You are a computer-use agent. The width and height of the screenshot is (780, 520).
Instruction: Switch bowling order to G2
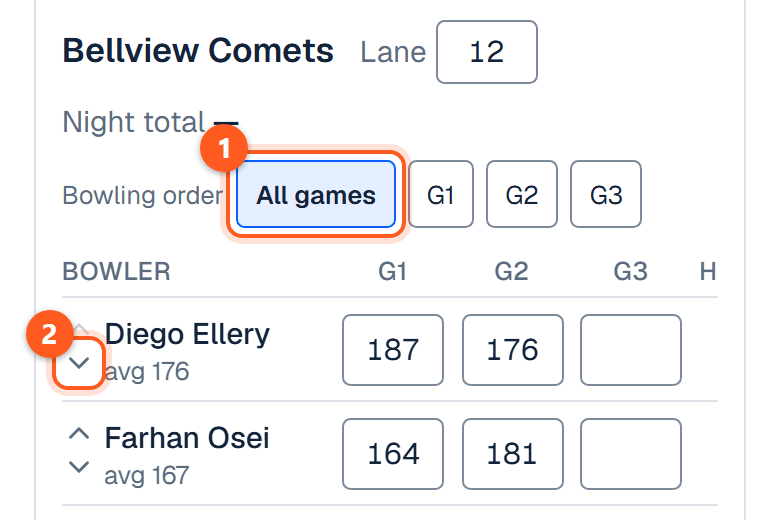522,195
